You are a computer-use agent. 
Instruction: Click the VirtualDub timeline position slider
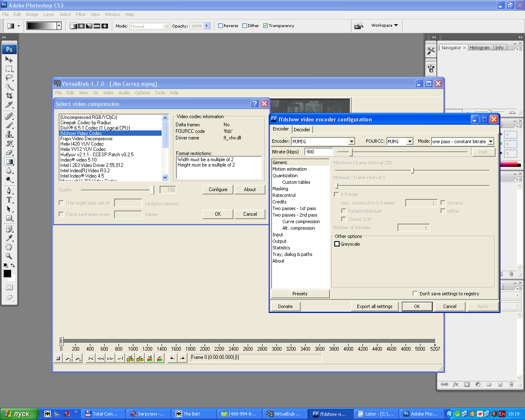[61, 340]
